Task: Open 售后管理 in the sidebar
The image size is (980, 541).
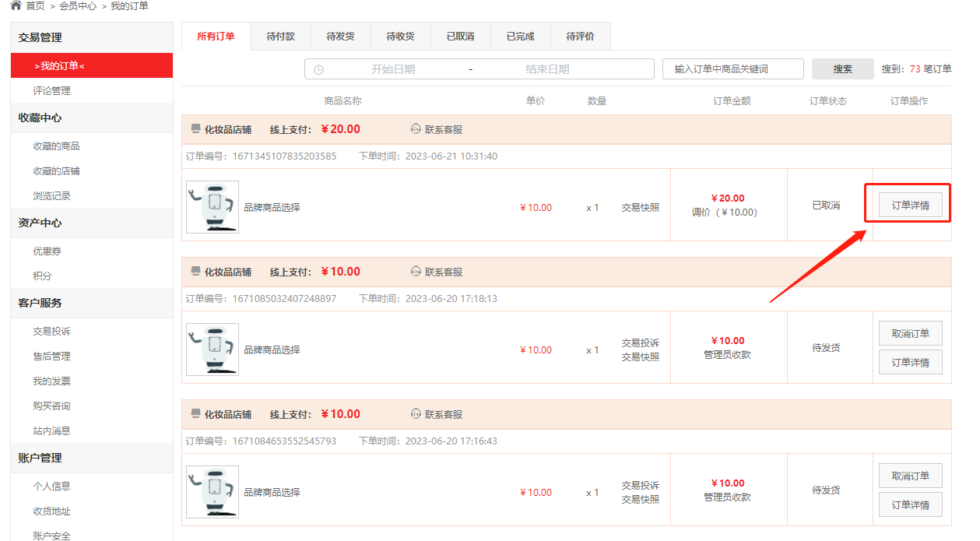Action: pyautogui.click(x=51, y=357)
